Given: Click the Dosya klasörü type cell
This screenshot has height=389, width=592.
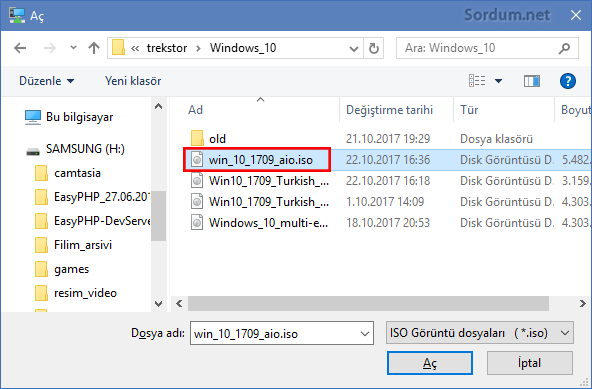Looking at the screenshot, I should pos(496,139).
